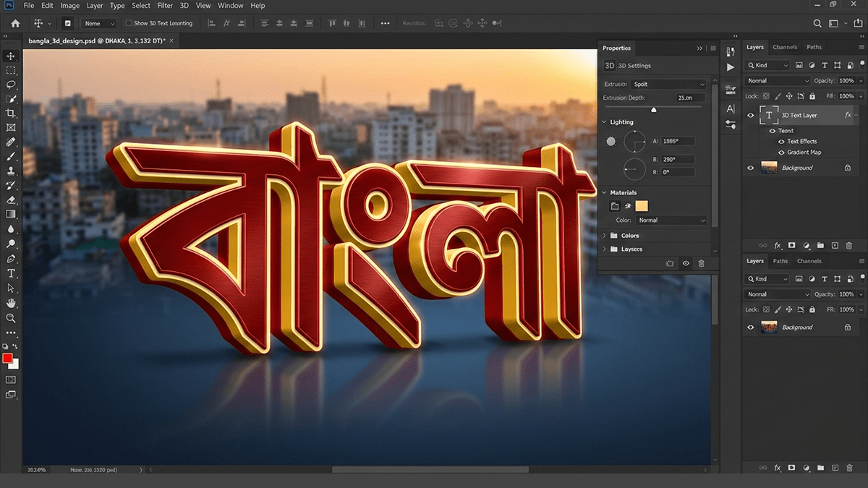This screenshot has height=488, width=868.
Task: Select the Gradient tool
Action: 11,214
